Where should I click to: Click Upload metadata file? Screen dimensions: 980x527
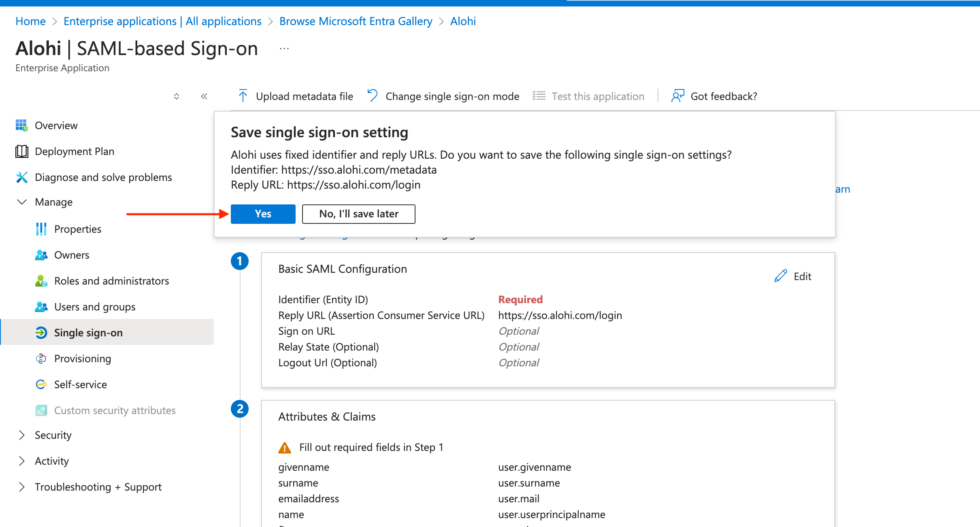tap(296, 96)
